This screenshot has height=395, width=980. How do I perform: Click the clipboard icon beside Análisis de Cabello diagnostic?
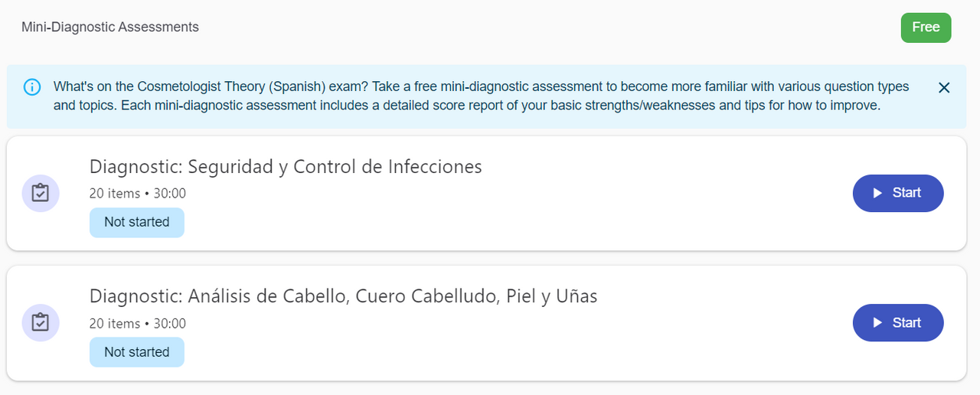point(41,323)
